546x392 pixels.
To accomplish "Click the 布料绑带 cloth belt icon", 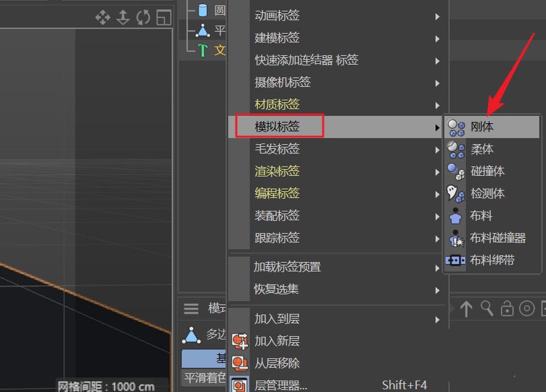I will point(454,260).
